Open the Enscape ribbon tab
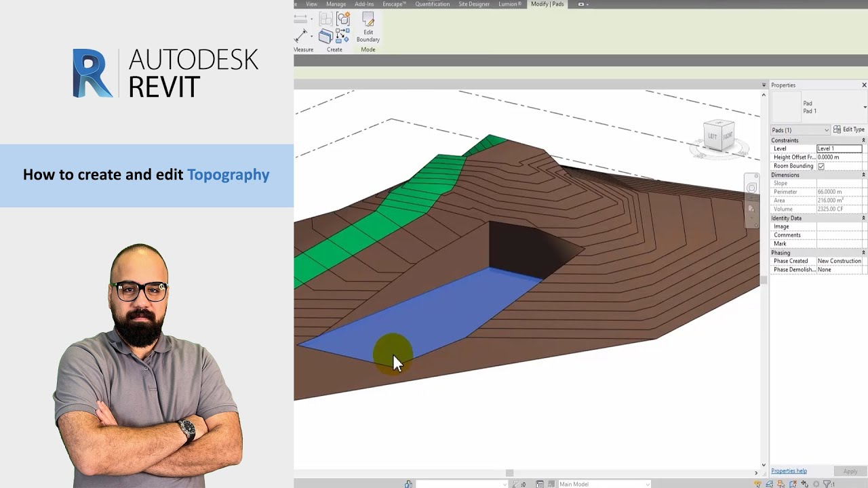 pyautogui.click(x=394, y=4)
